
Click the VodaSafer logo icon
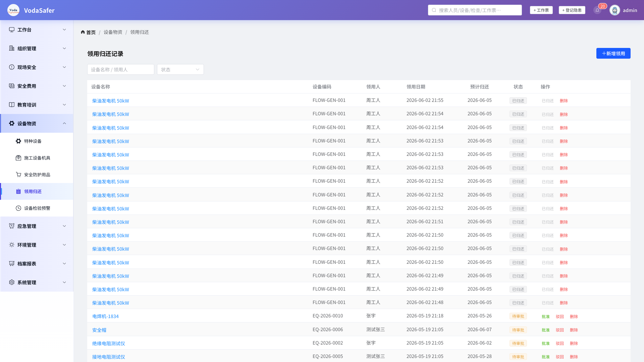pyautogui.click(x=13, y=10)
